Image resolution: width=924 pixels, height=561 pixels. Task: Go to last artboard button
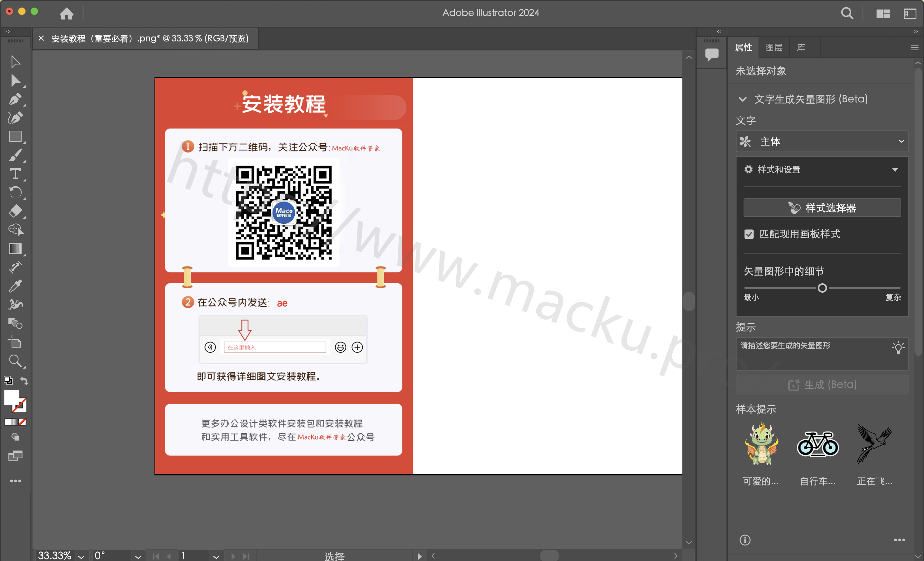246,557
